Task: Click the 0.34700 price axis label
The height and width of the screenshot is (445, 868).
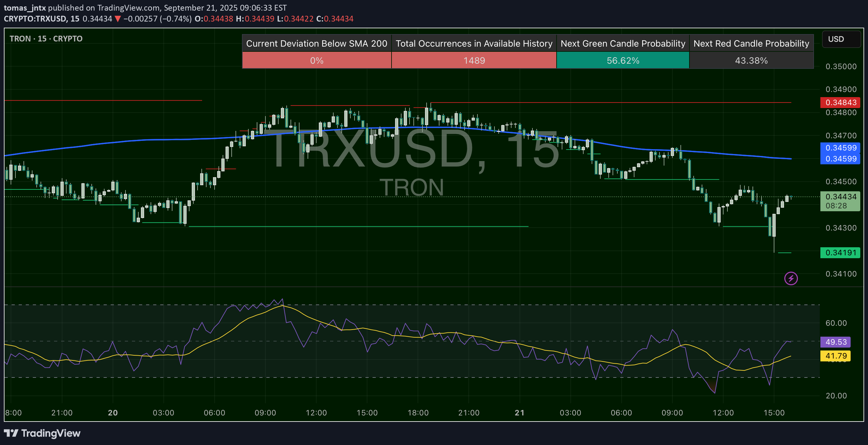Action: pos(841,135)
